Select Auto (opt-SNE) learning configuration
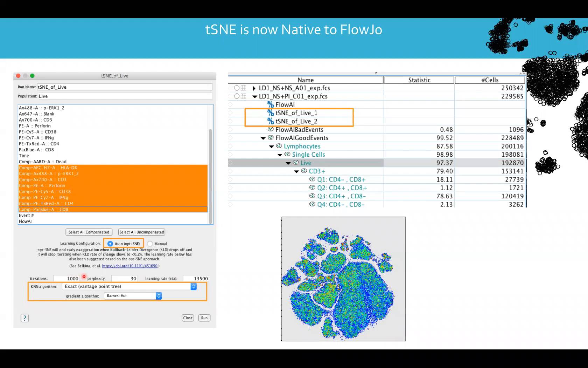 pos(110,244)
